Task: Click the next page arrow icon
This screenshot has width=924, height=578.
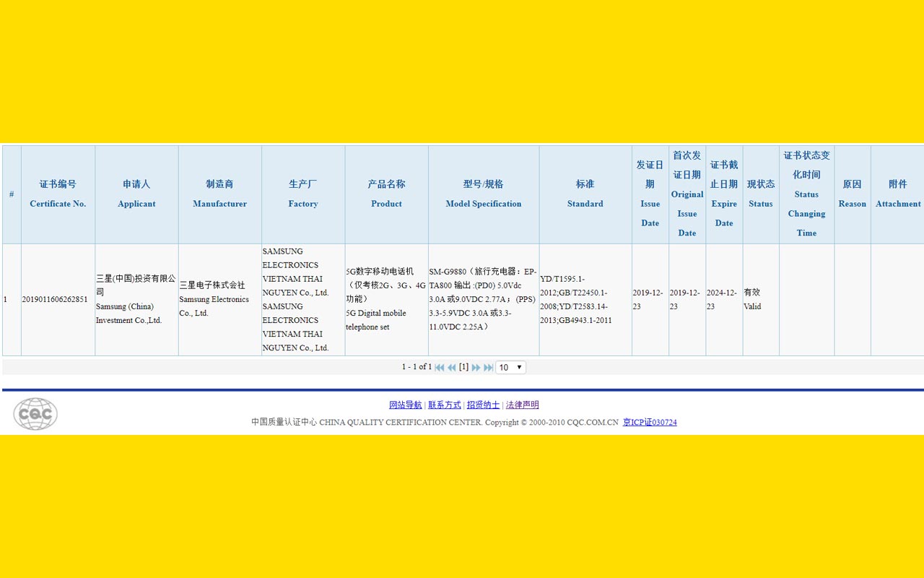Action: coord(476,367)
